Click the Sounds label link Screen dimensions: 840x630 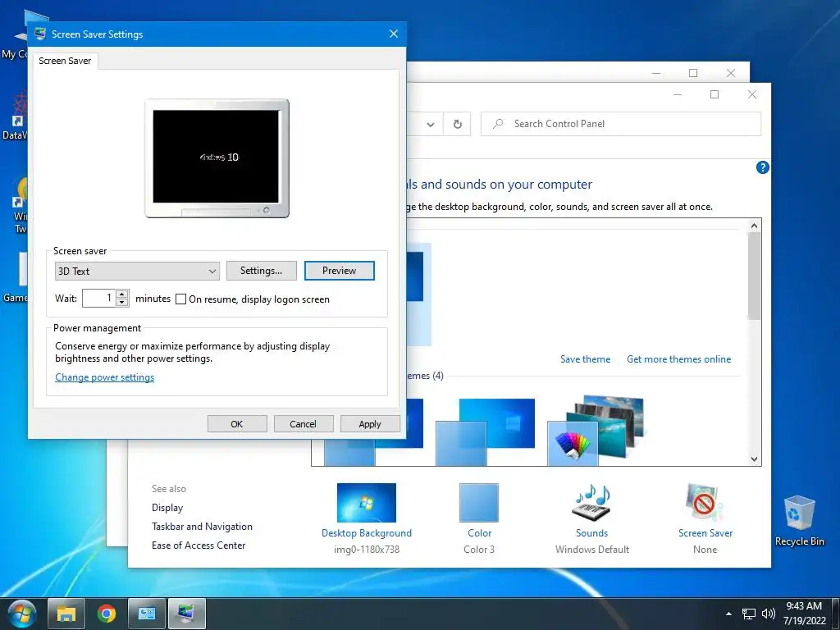tap(591, 533)
